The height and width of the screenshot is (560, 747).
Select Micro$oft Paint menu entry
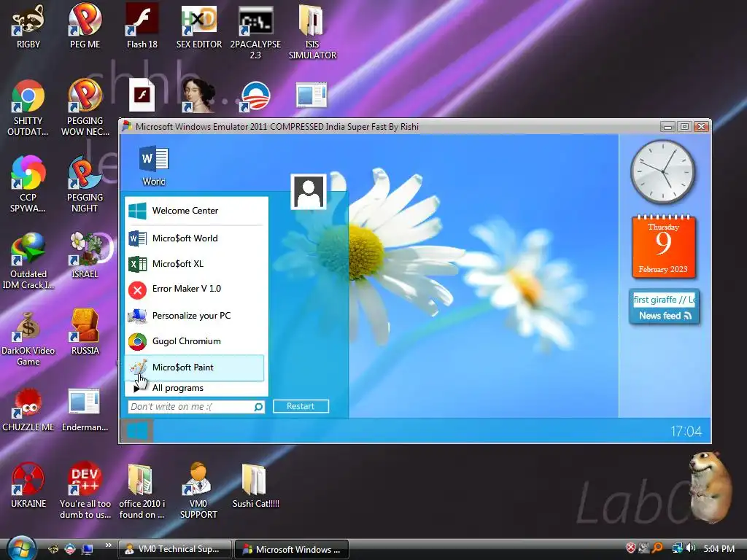point(194,367)
